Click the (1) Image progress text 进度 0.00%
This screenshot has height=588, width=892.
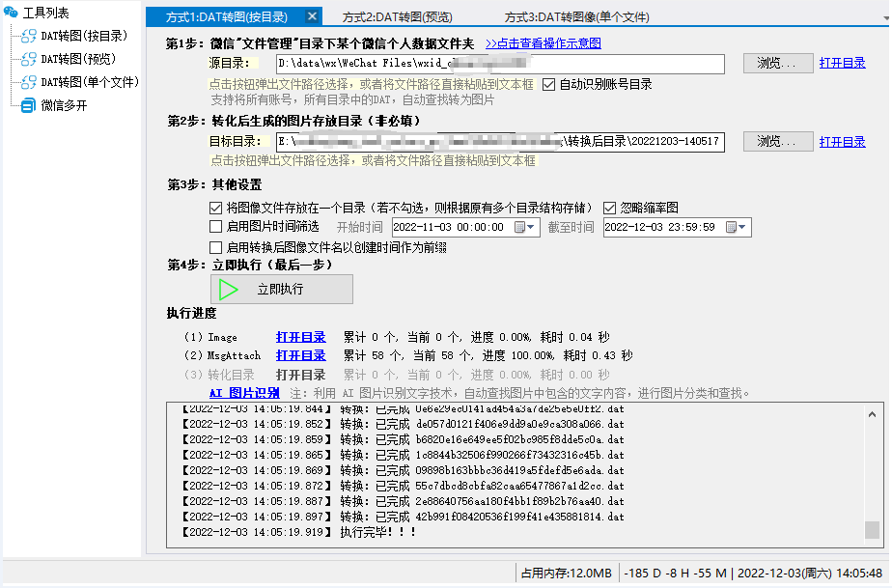pos(501,338)
